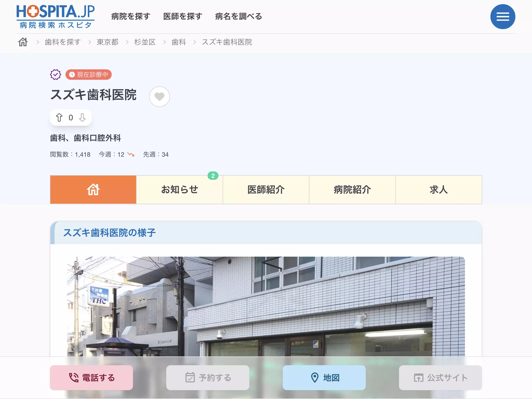Image resolution: width=532 pixels, height=399 pixels.
Task: Favorite clinic with heart icon
Action: click(x=159, y=96)
